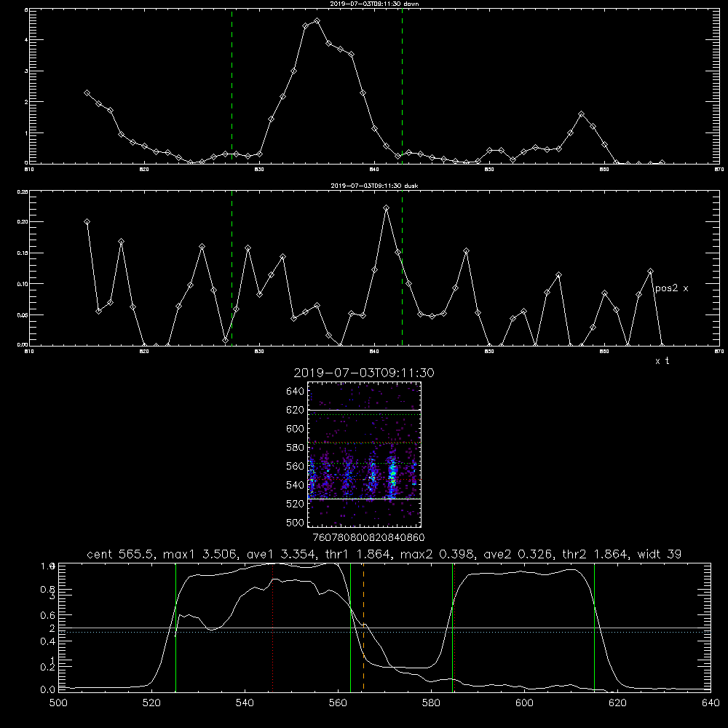Click the red dotted vertical line near 546
728x728 pixels.
click(x=272, y=627)
